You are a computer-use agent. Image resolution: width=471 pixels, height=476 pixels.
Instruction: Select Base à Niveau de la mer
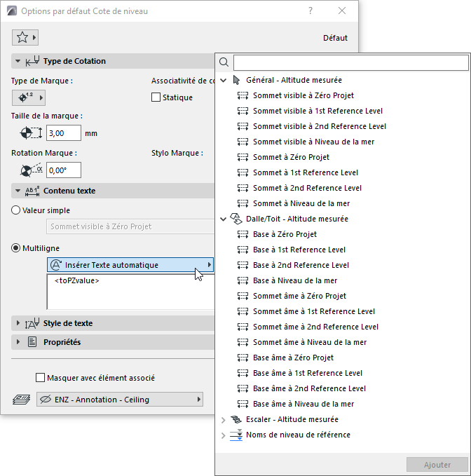coord(295,281)
